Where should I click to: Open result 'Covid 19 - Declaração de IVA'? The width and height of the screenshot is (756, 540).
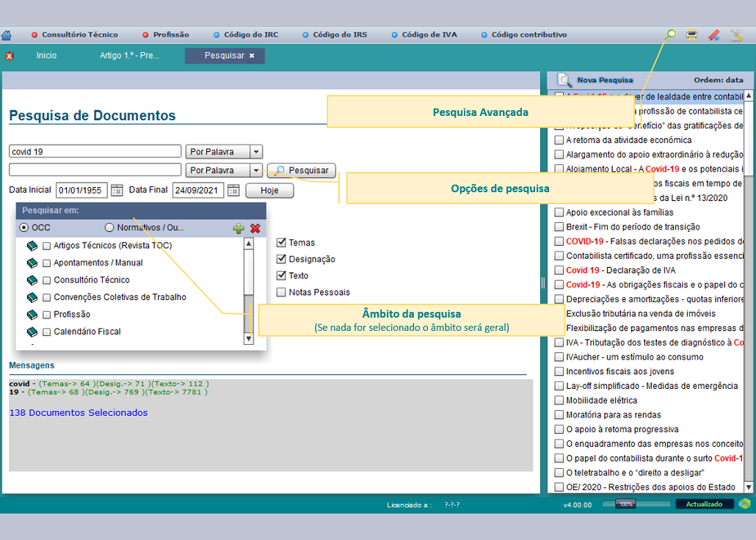coord(620,270)
